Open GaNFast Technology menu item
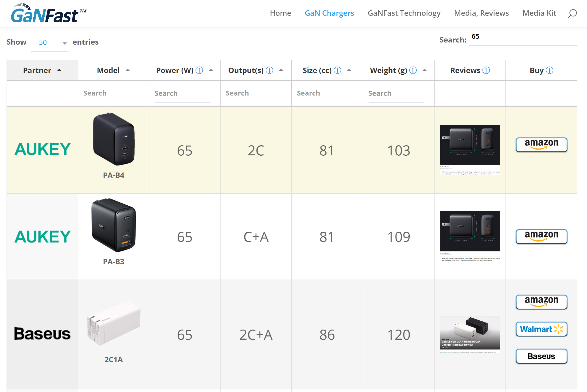The height and width of the screenshot is (392, 587). click(x=404, y=13)
